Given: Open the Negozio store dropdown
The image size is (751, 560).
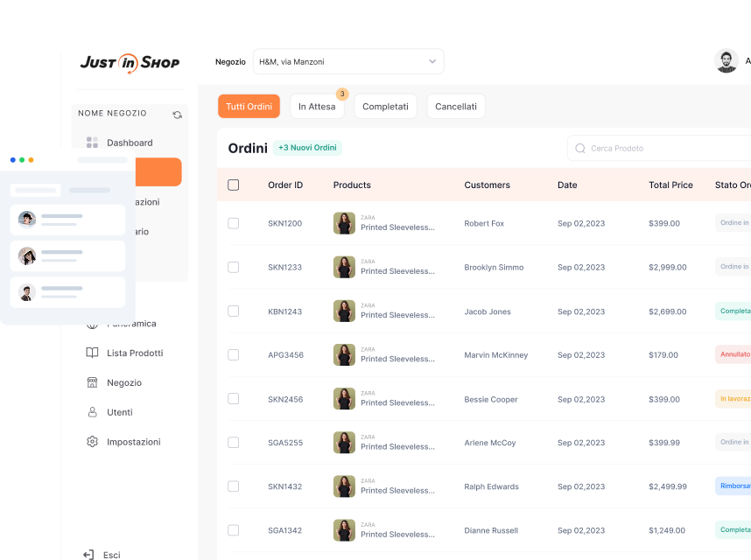Looking at the screenshot, I should click(348, 61).
